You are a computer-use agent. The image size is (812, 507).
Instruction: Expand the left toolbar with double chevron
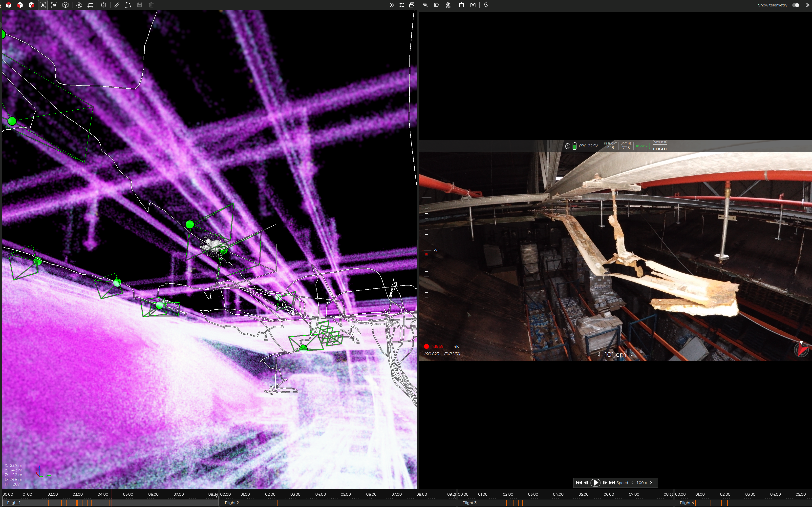click(392, 5)
